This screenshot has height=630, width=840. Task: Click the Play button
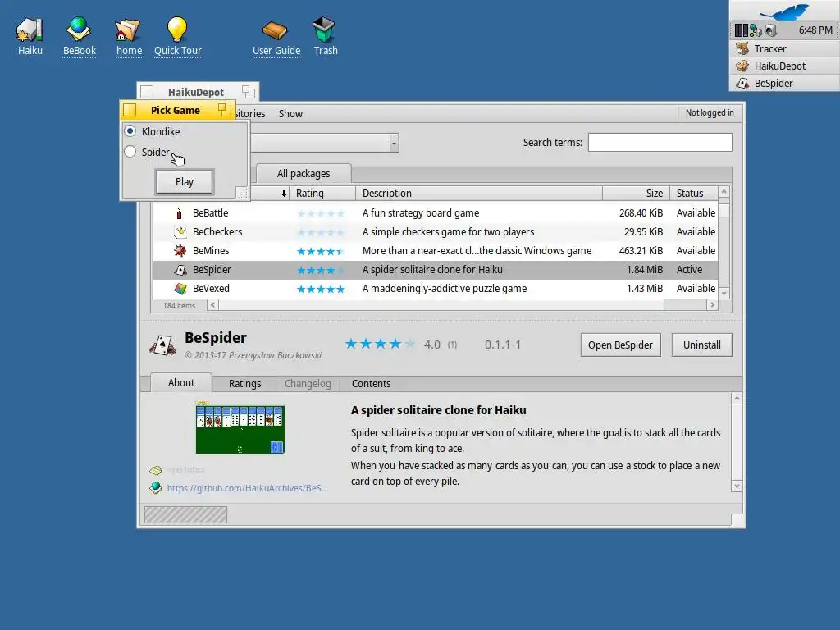[x=185, y=181]
